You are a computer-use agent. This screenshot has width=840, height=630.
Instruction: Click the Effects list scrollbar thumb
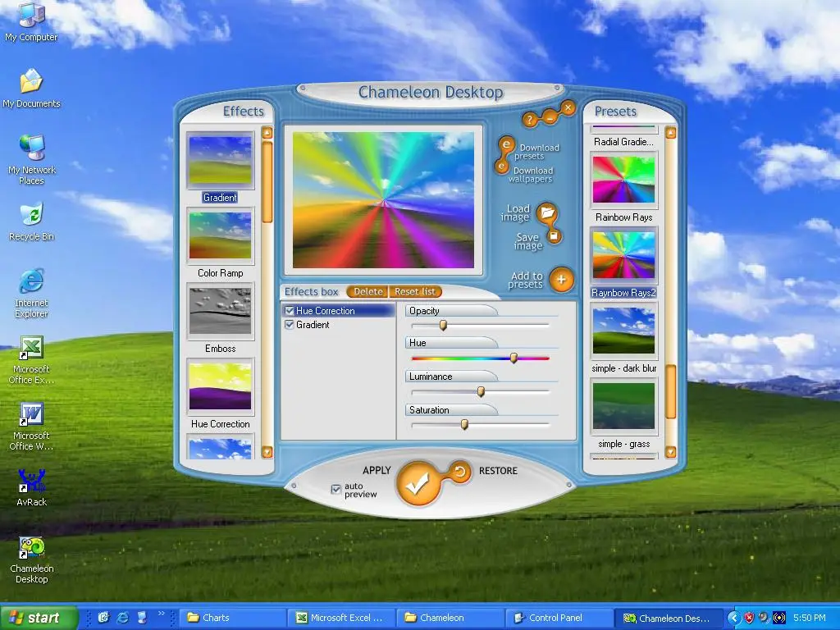point(267,182)
